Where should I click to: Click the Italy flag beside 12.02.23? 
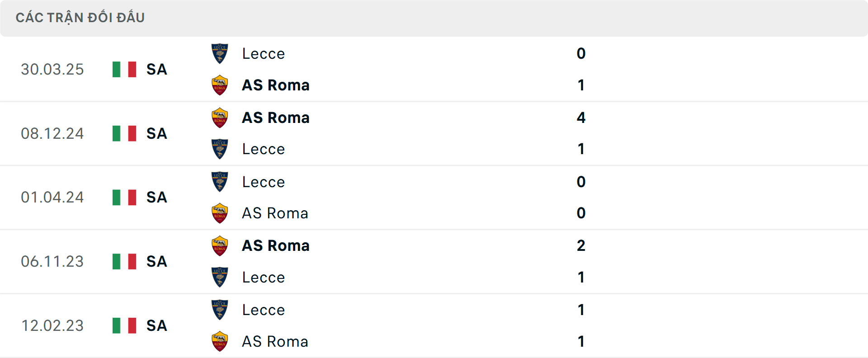click(x=124, y=325)
